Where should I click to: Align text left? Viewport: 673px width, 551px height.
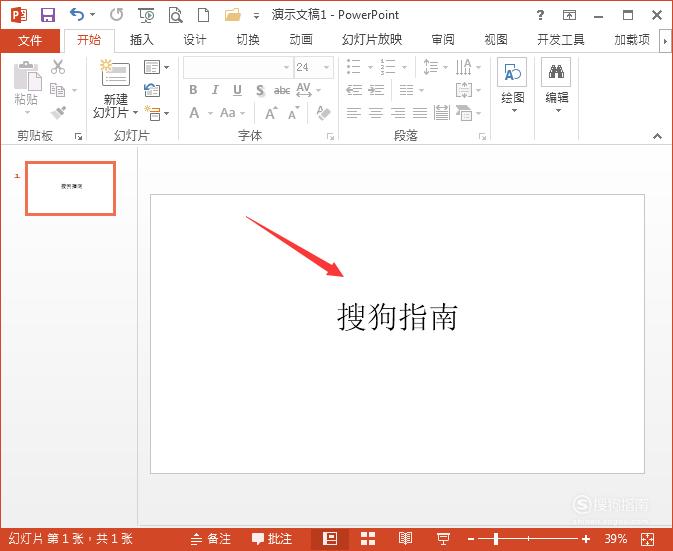tap(354, 113)
